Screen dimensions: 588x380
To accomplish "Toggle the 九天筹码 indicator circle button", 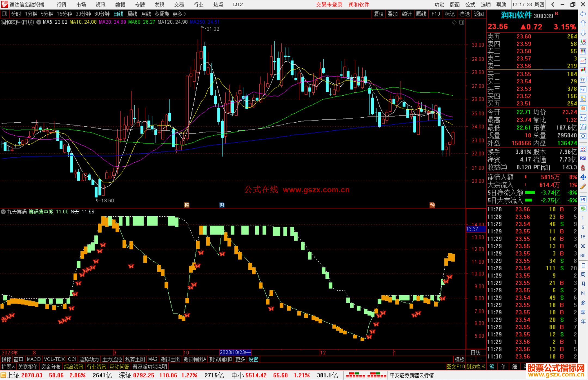I will tap(3, 212).
